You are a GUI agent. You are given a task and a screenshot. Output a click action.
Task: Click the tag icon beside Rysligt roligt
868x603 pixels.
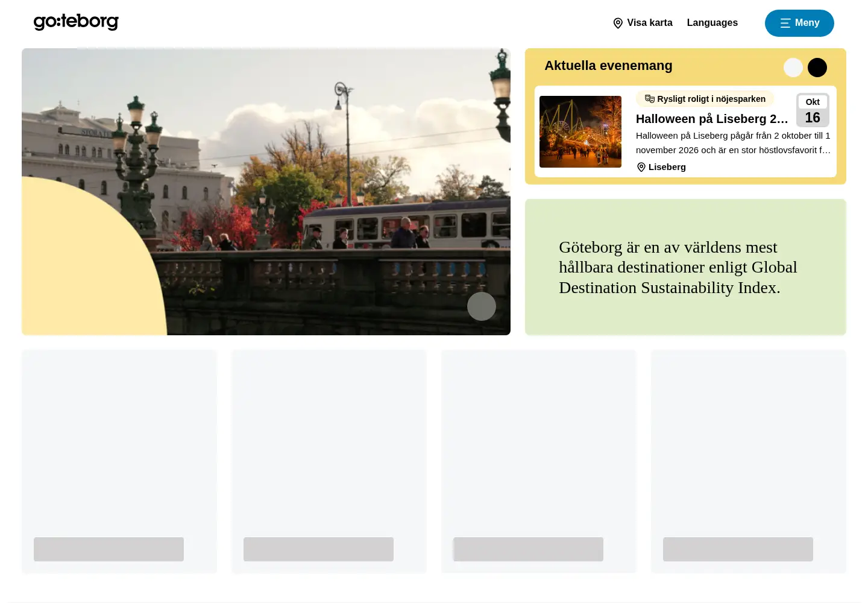tap(649, 99)
